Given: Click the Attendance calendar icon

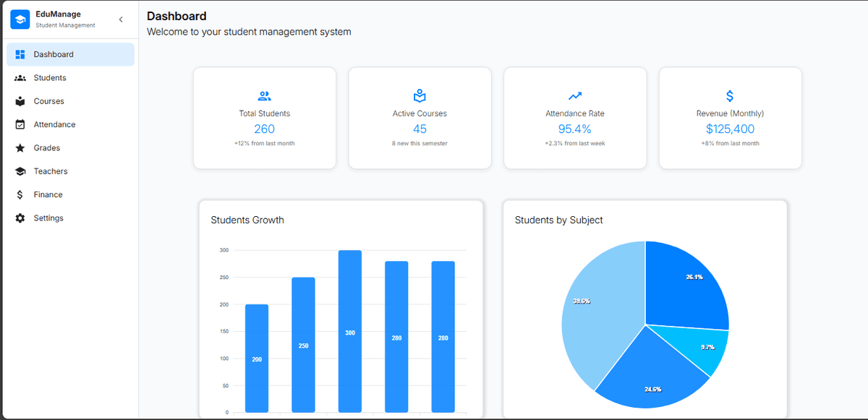Looking at the screenshot, I should (x=20, y=124).
